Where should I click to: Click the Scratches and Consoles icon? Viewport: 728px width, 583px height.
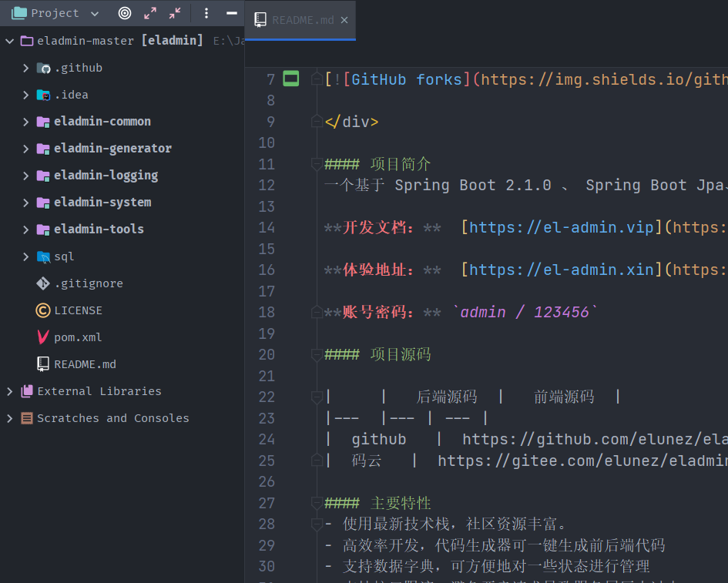pos(27,418)
